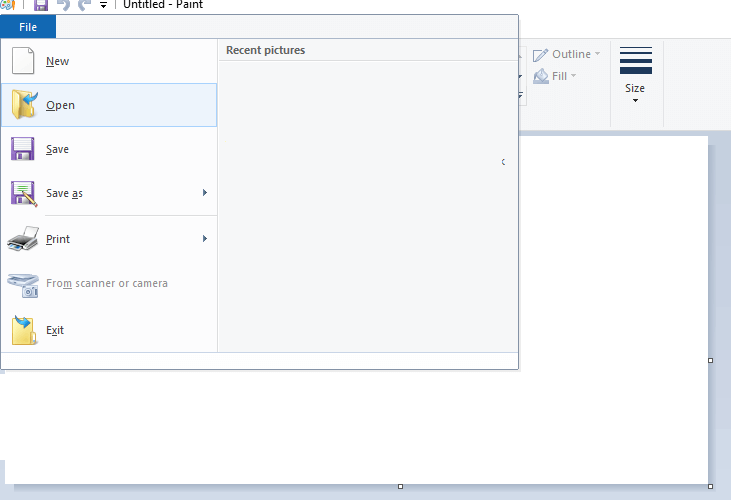
Task: Click the Exit folder arrow icon
Action: (24, 330)
